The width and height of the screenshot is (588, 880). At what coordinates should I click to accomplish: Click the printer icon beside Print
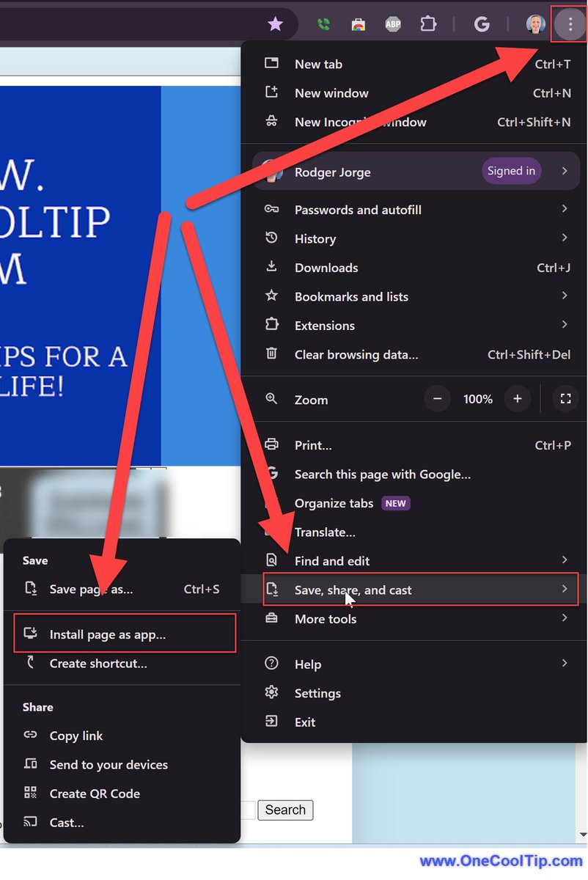pos(271,444)
